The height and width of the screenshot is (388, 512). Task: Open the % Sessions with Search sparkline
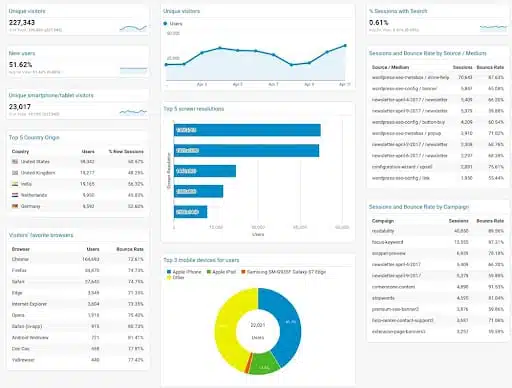494,28
